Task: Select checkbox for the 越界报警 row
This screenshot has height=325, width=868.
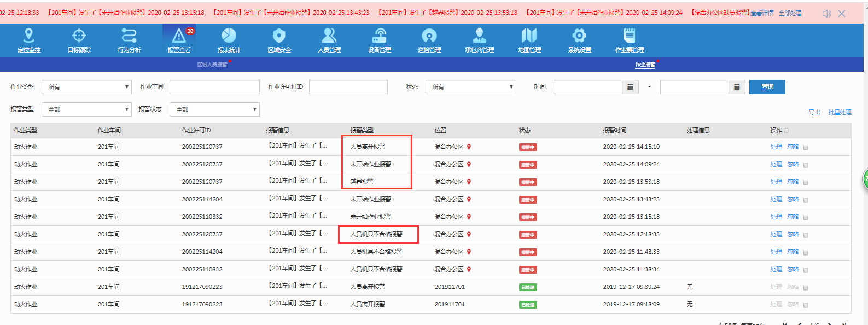Action: 806,182
